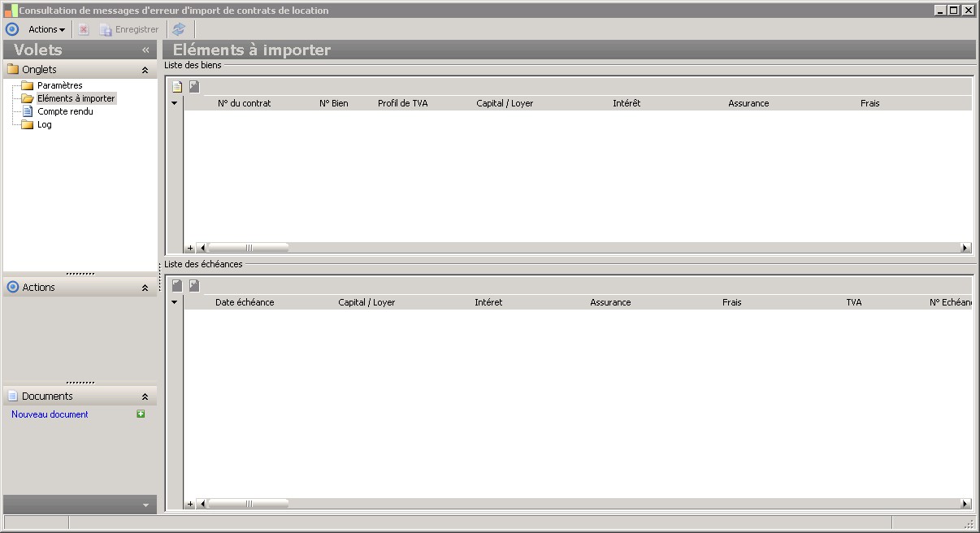Click the Capital / Loyer header in Liste des biens
The height and width of the screenshot is (533, 980).
click(x=505, y=103)
